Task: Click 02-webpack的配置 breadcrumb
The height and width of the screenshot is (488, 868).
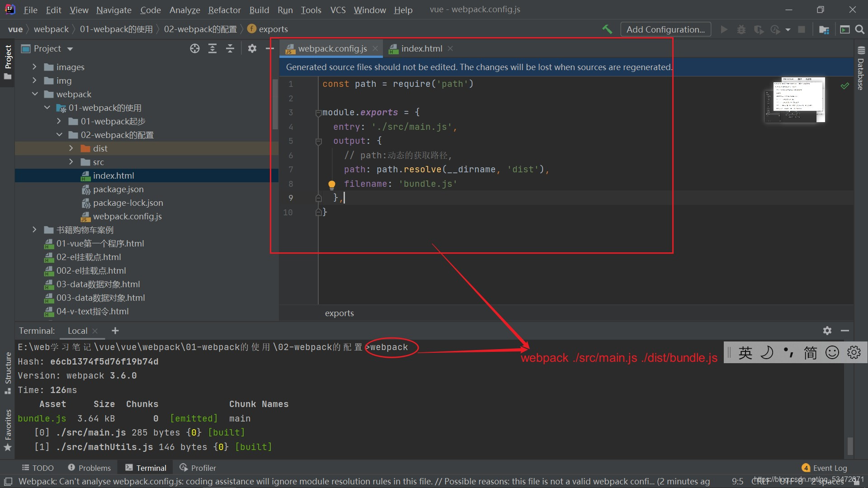Action: tap(200, 29)
